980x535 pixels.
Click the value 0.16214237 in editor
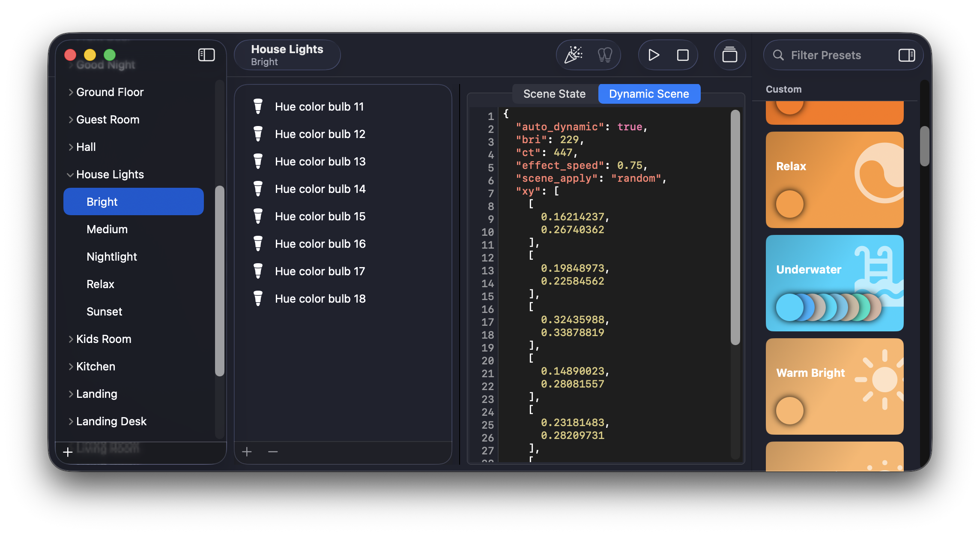pyautogui.click(x=573, y=217)
